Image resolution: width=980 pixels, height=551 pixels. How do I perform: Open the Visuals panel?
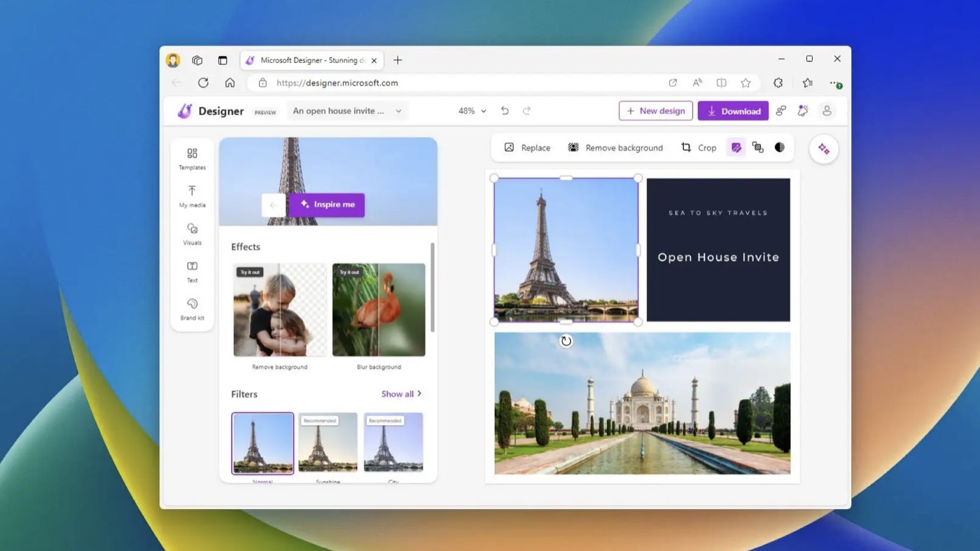(192, 235)
